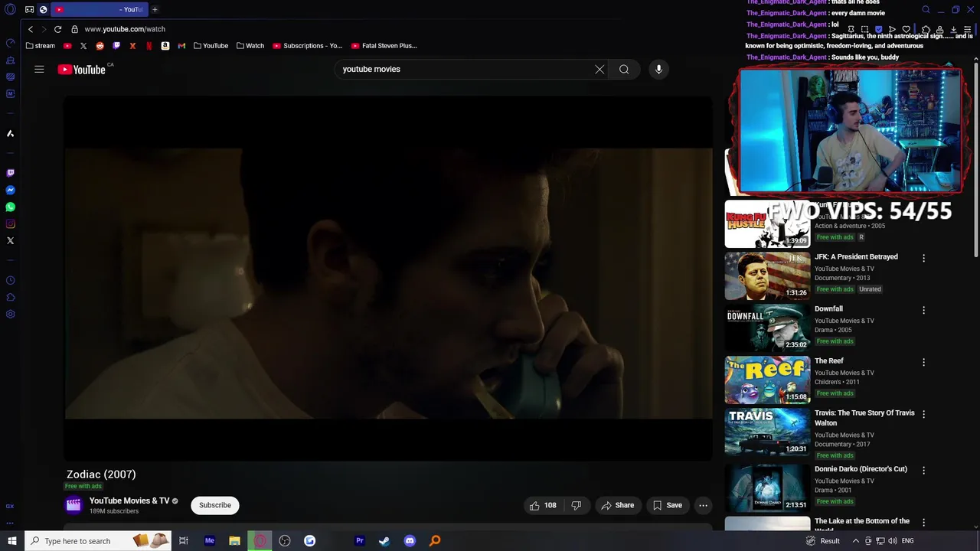Take a snapshot with the toolbar icon
This screenshot has height=551, width=980.
(864, 29)
